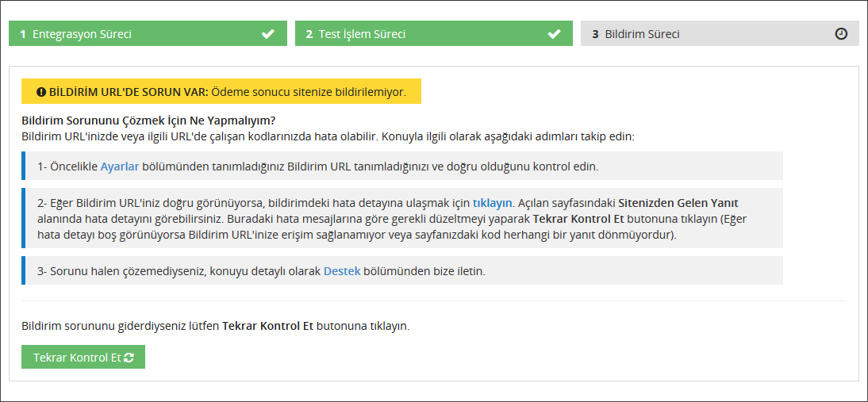Click the number 2 on the second step
The height and width of the screenshot is (402, 868).
[309, 34]
